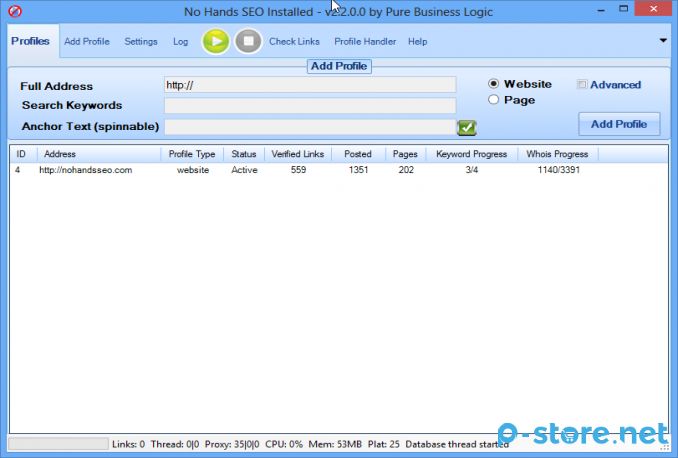
Task: Open the Profile Handler menu
Action: (365, 42)
